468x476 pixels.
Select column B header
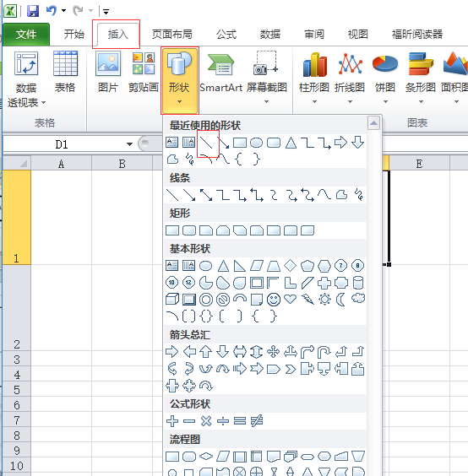(x=122, y=164)
